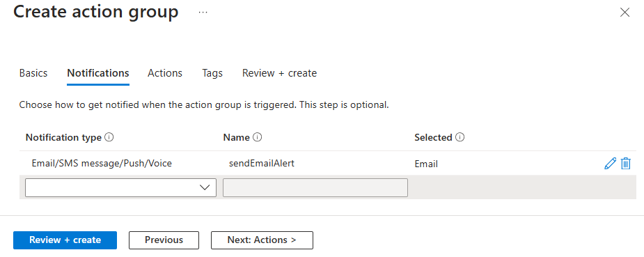This screenshot has width=644, height=257.
Task: Edit the sendEmailAlert notification with pencil icon
Action: pyautogui.click(x=611, y=164)
